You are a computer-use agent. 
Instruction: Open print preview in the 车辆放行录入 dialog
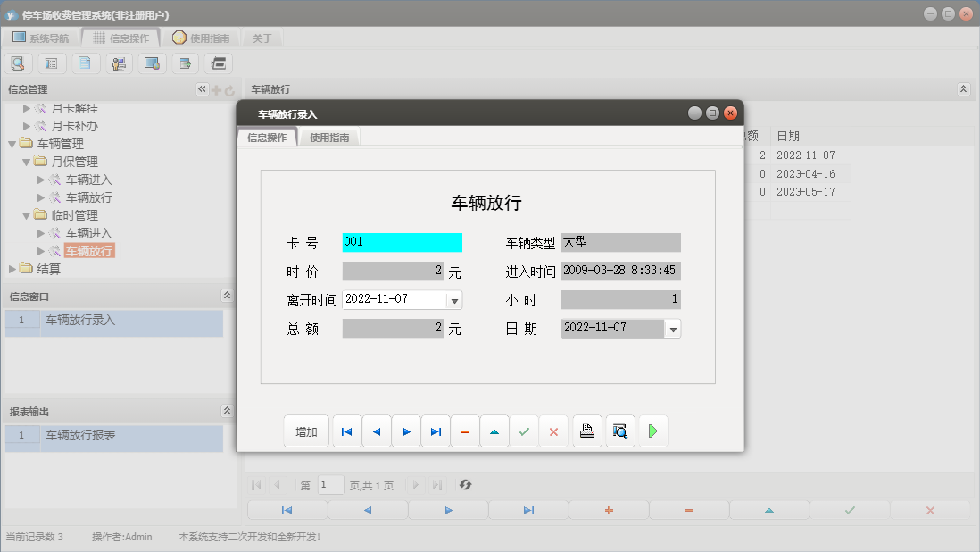click(x=619, y=431)
